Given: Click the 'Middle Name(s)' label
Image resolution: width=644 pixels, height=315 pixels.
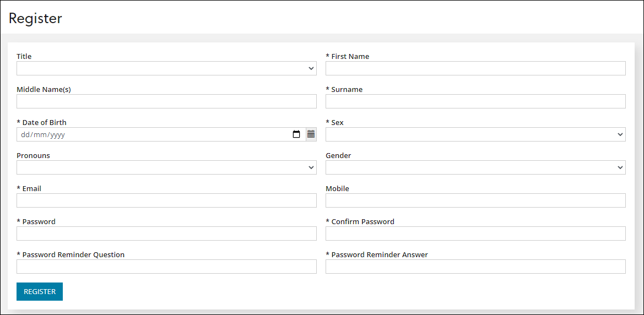Looking at the screenshot, I should pos(44,90).
